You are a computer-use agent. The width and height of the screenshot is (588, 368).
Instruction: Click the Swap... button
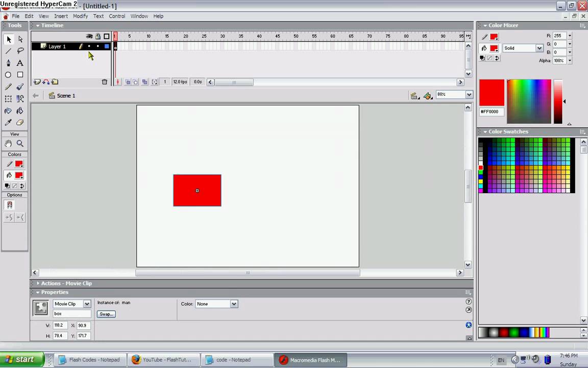pyautogui.click(x=106, y=314)
